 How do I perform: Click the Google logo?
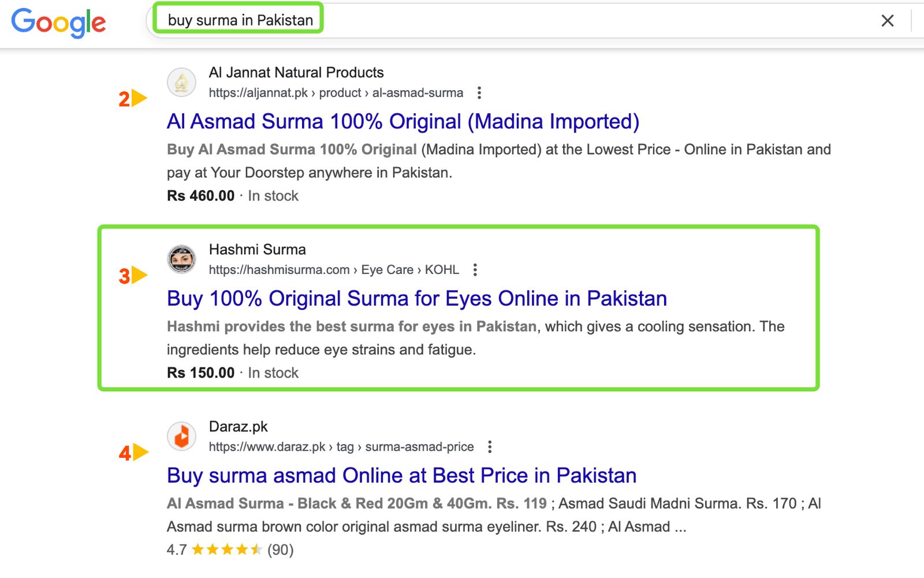coord(58,23)
